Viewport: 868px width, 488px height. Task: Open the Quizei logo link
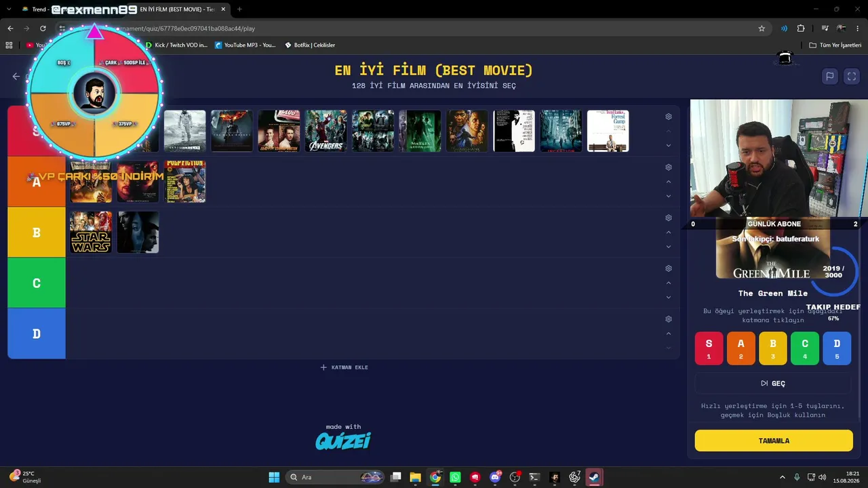click(343, 441)
